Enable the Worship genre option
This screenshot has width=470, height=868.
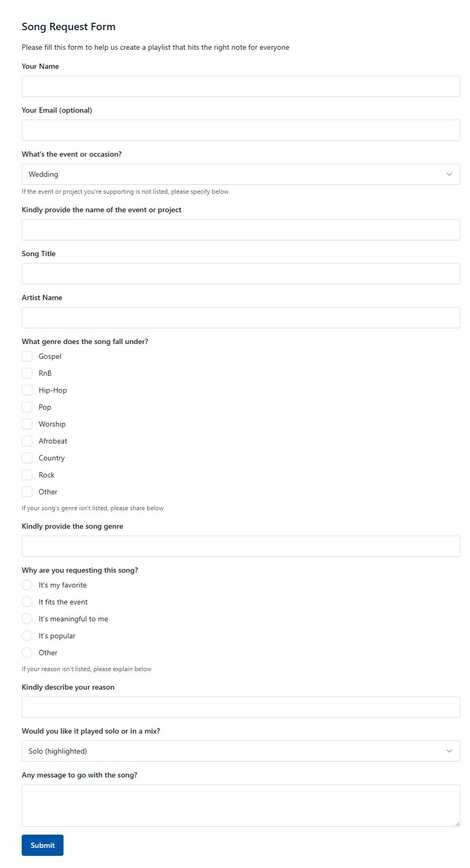pyautogui.click(x=27, y=424)
